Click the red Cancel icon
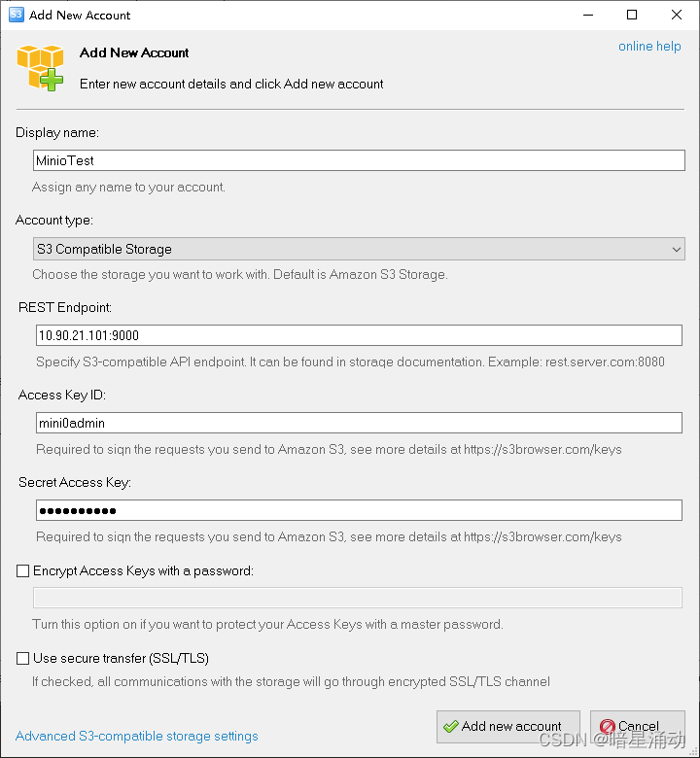This screenshot has height=758, width=700. 607,726
